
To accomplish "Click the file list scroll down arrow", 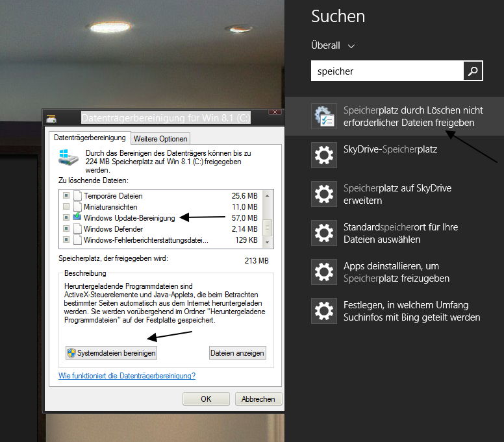I will coord(268,243).
